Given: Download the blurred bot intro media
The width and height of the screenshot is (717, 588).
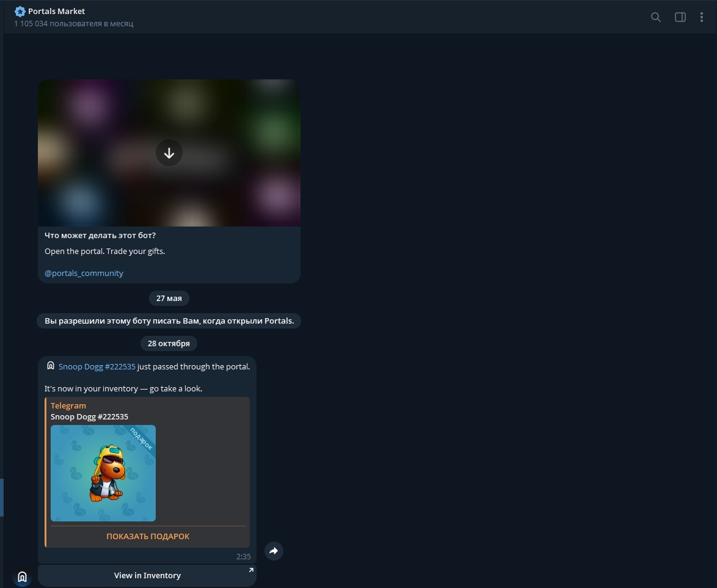Looking at the screenshot, I should 169,153.
